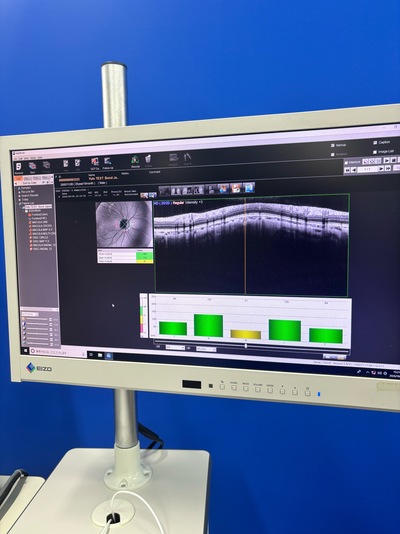
Task: Click the trash can Delete icon
Action: tap(148, 159)
